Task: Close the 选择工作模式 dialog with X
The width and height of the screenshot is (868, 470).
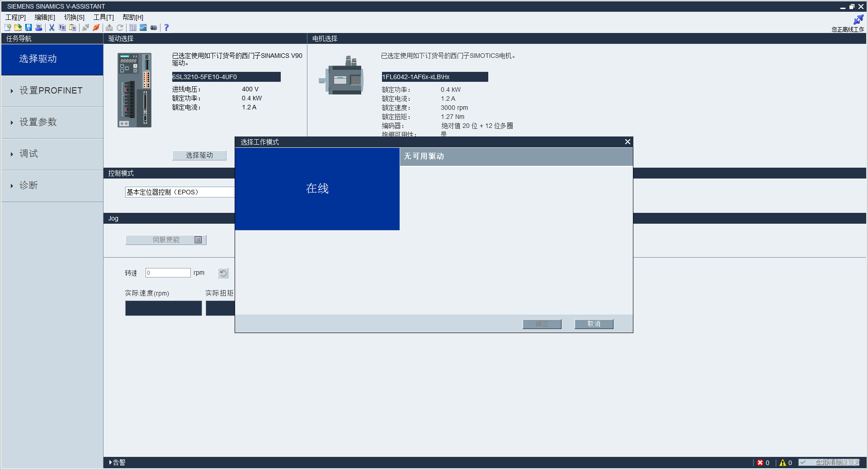Action: [x=627, y=142]
